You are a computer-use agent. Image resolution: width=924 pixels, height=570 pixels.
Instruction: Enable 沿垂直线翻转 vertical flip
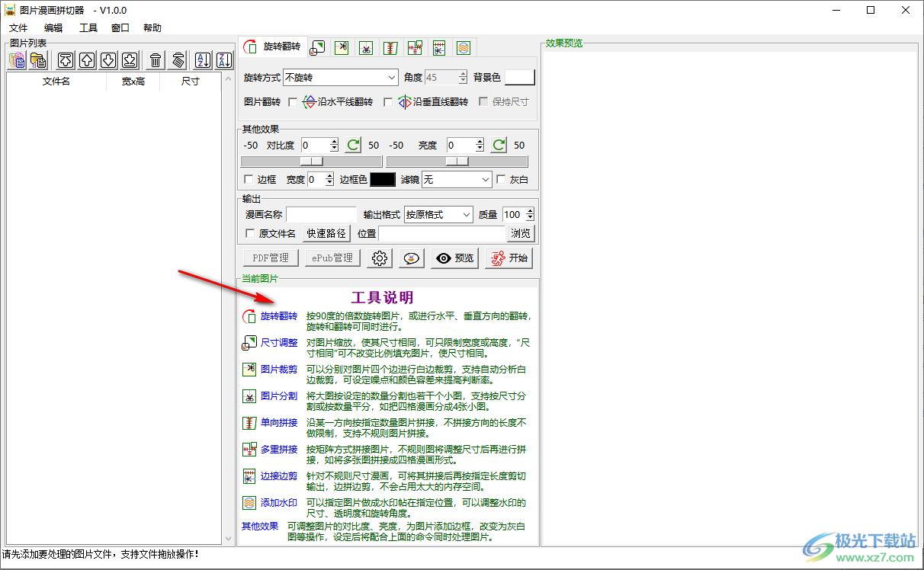[389, 102]
